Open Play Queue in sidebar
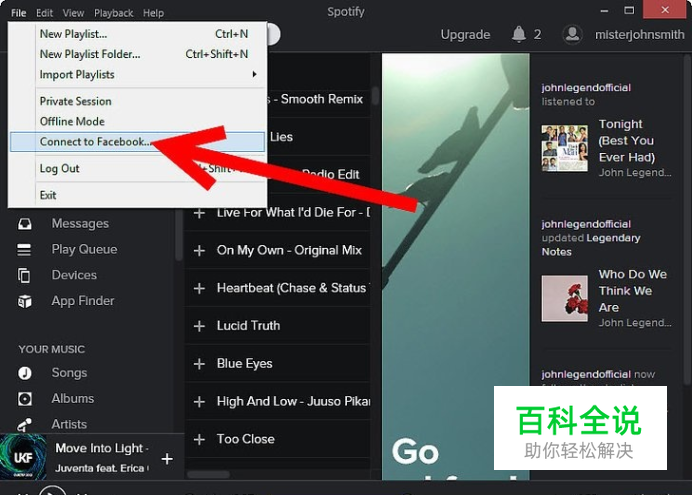692x495 pixels. (x=84, y=249)
